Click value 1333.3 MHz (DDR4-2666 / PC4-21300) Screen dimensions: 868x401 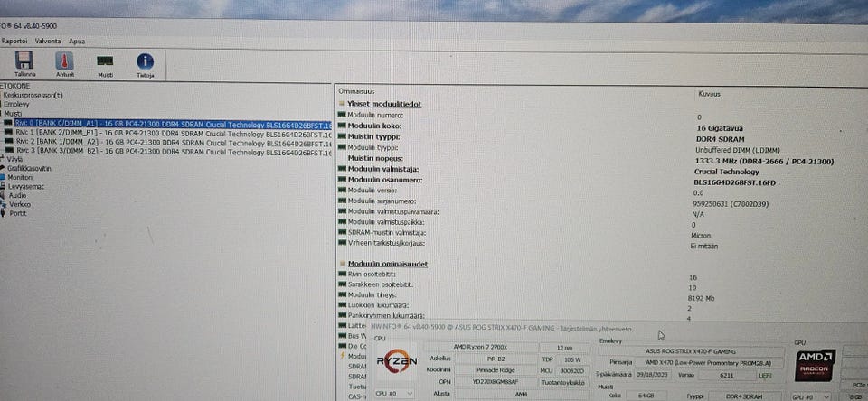(765, 161)
